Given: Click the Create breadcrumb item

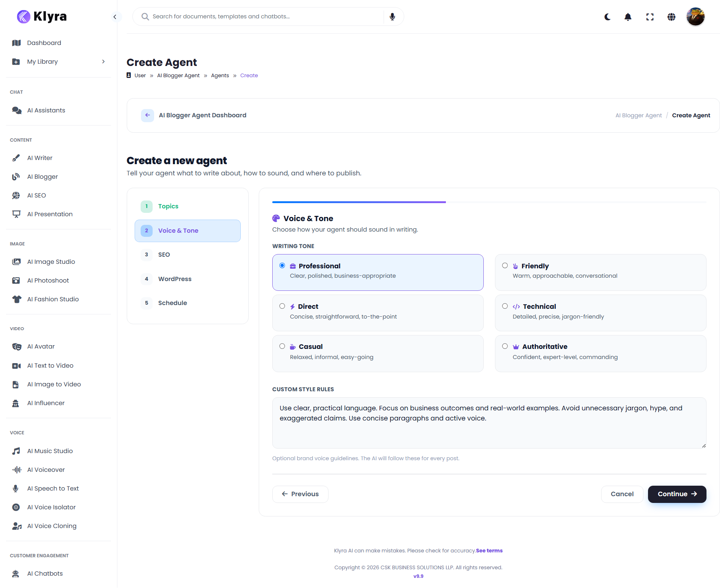Looking at the screenshot, I should [x=249, y=75].
